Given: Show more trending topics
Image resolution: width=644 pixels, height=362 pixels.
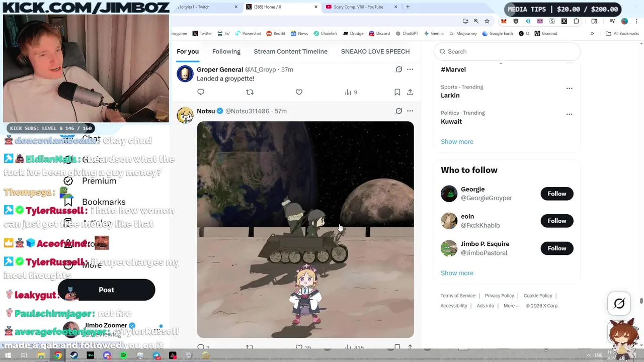Looking at the screenshot, I should [x=457, y=141].
